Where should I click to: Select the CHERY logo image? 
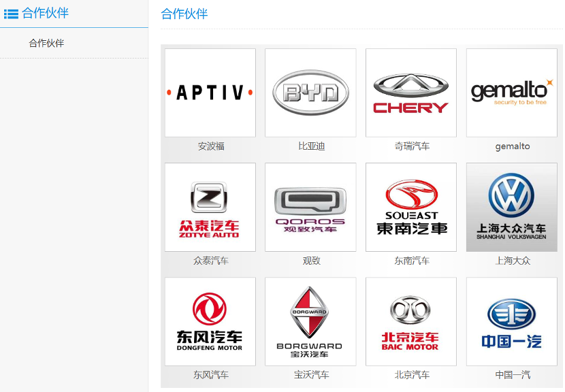tap(411, 93)
